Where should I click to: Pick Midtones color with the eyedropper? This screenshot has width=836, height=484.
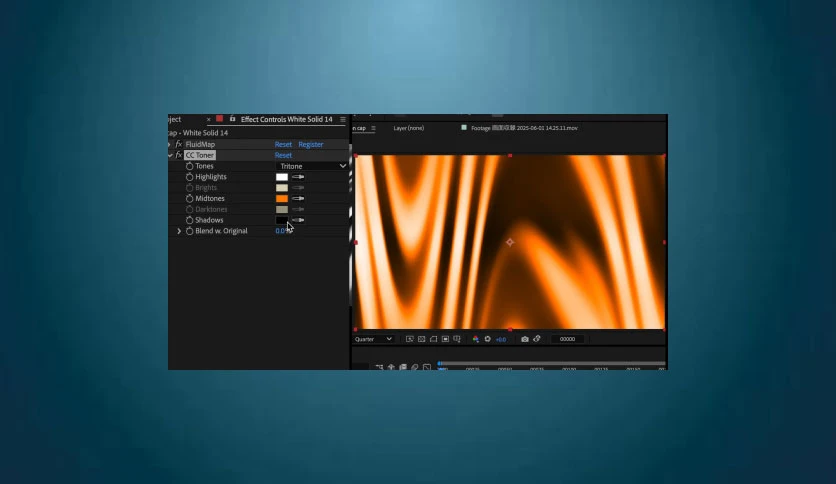298,198
